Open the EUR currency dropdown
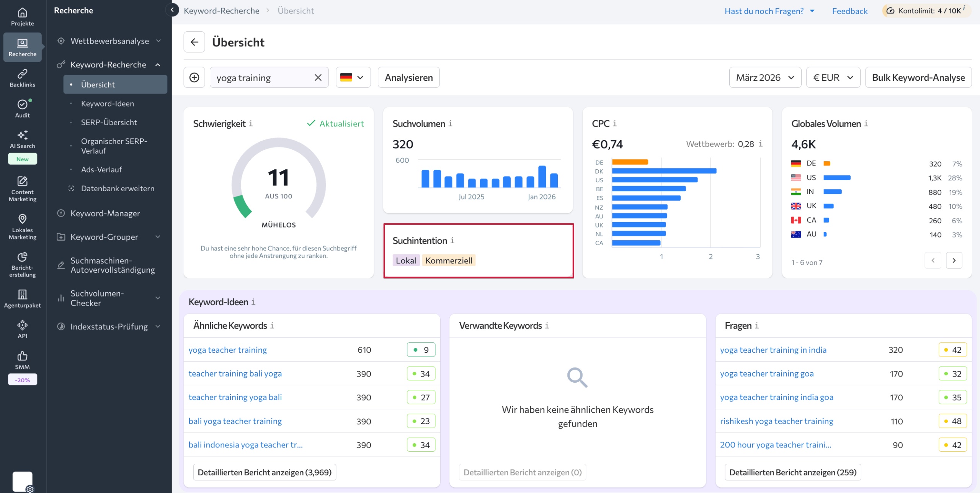The width and height of the screenshot is (980, 493). pos(833,77)
